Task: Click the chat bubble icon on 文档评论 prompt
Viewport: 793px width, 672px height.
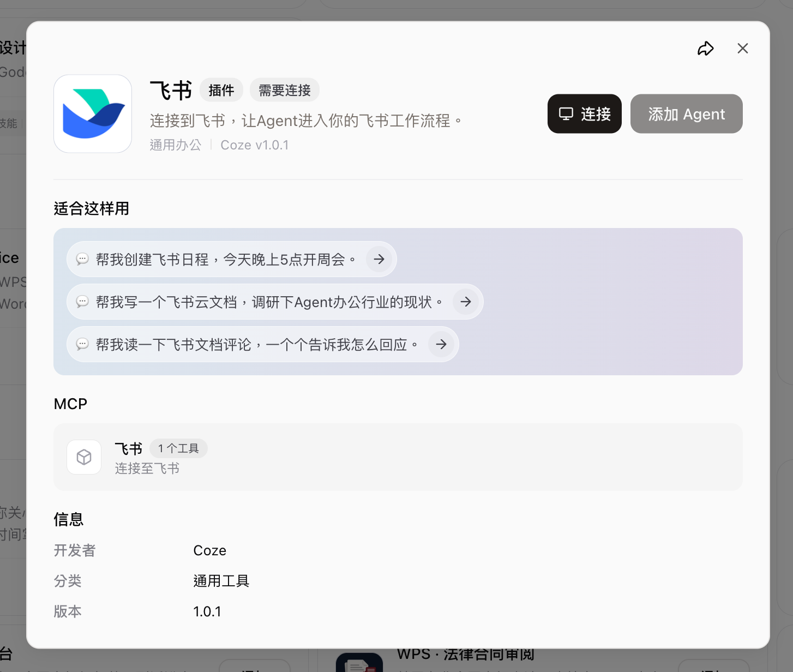Action: pos(82,344)
